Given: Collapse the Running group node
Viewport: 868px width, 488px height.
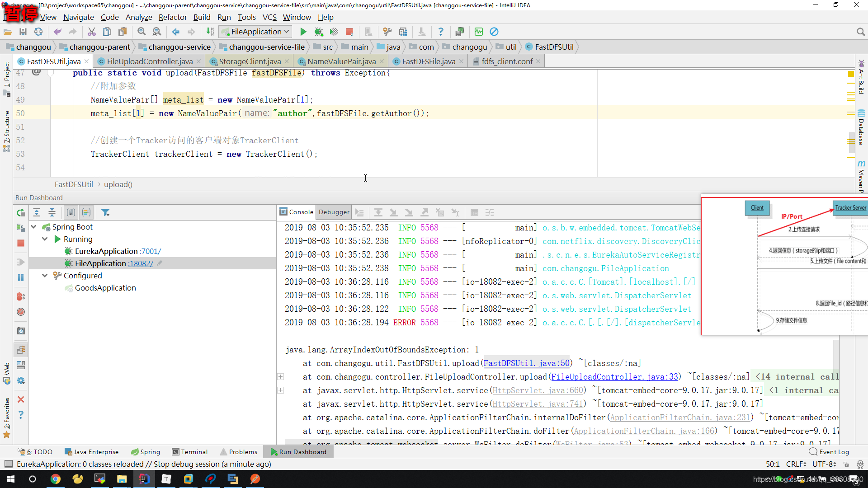Looking at the screenshot, I should pos(45,239).
